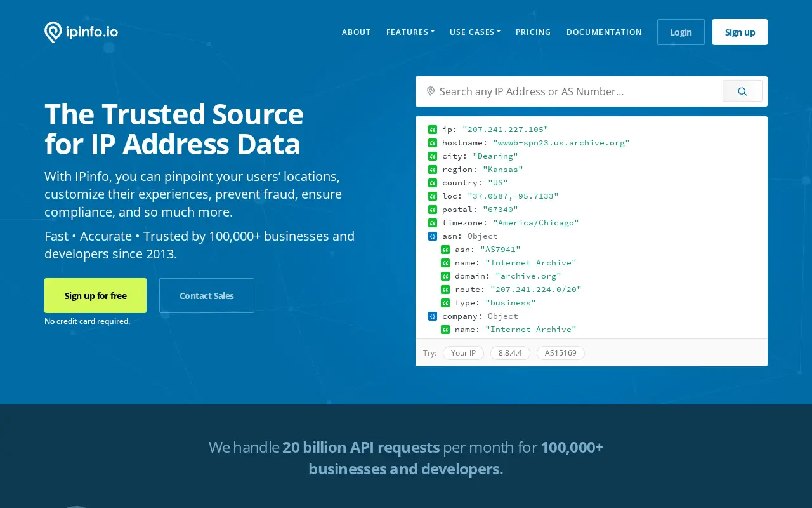Collapse the company object node
The image size is (812, 508).
pyautogui.click(x=433, y=316)
